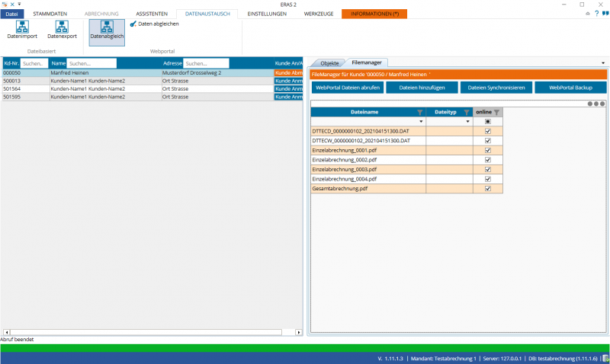Toggle online checkbox for Einzelabrechnung_0002.pdf
This screenshot has height=364, width=610.
[488, 160]
